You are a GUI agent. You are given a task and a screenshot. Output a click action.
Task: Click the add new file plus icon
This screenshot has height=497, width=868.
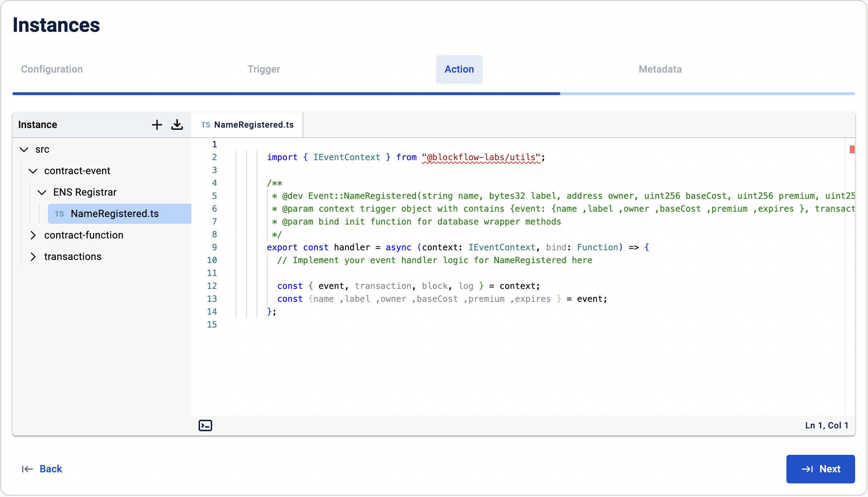[157, 125]
